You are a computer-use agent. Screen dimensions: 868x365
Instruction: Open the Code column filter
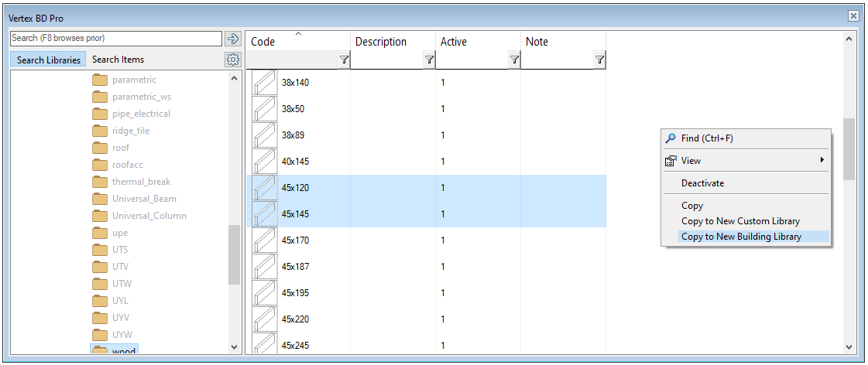click(344, 60)
